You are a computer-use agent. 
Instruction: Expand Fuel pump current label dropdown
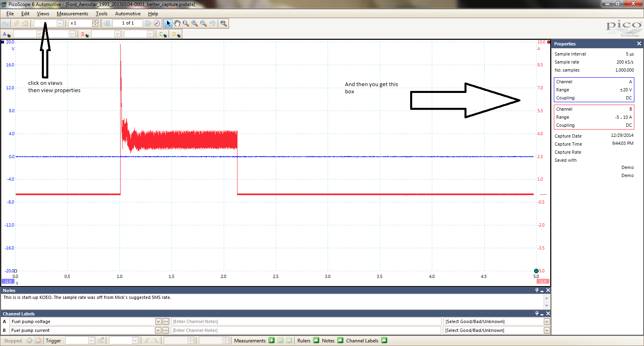point(158,330)
